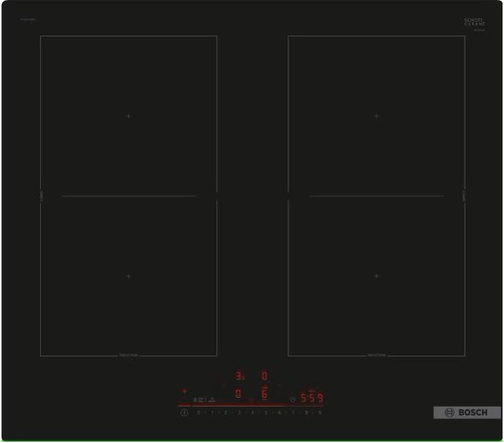Select the rear-right zone display showing 0
This screenshot has width=504, height=443.
(264, 376)
